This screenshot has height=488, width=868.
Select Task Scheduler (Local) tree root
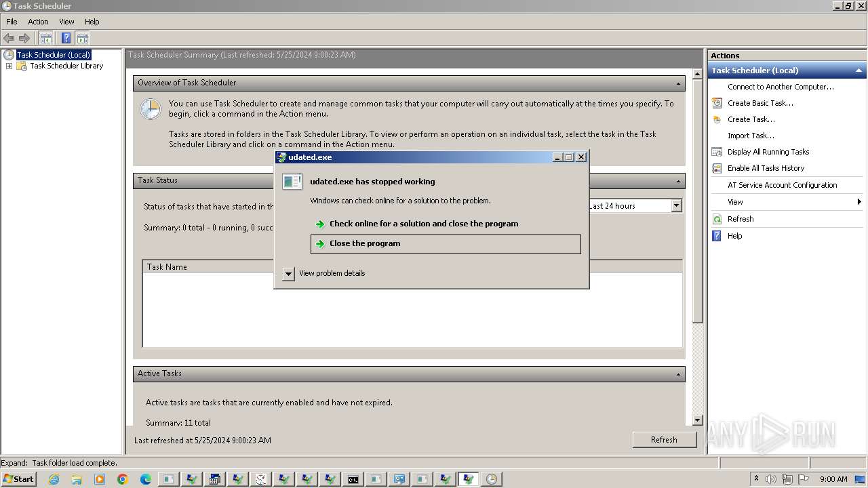[53, 55]
